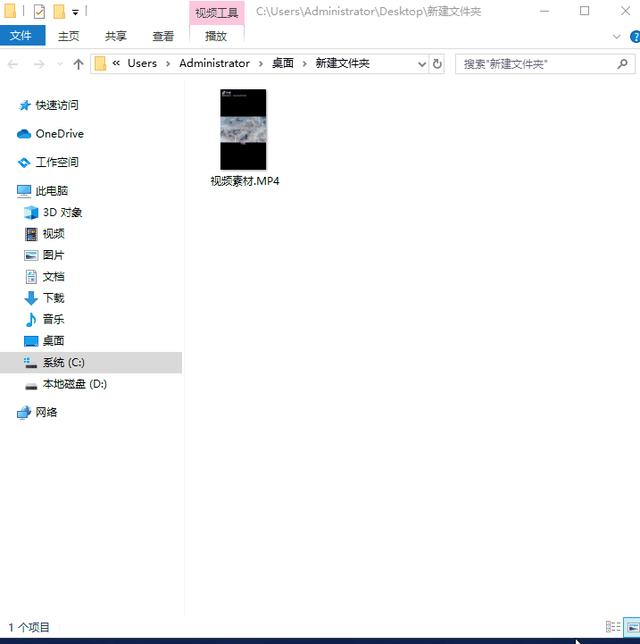Click 桌面 in the address breadcrumb
The image size is (640, 644).
(283, 63)
